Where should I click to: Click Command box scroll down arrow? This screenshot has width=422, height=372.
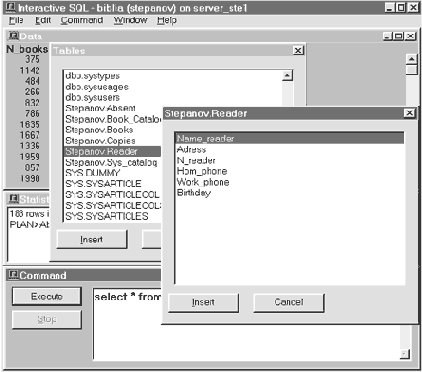point(405,354)
